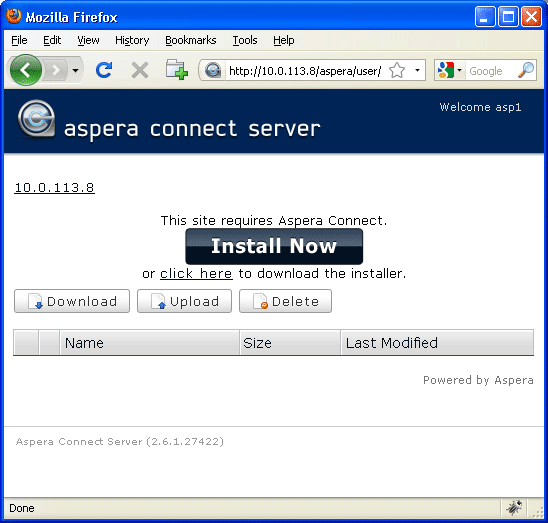Click the Download button
548x523 pixels.
pos(72,301)
